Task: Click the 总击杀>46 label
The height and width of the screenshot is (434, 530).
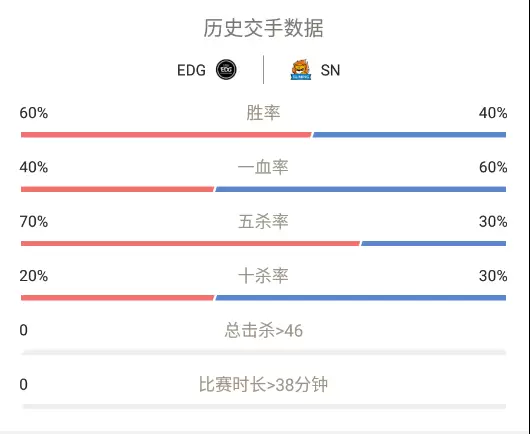Action: 263,330
